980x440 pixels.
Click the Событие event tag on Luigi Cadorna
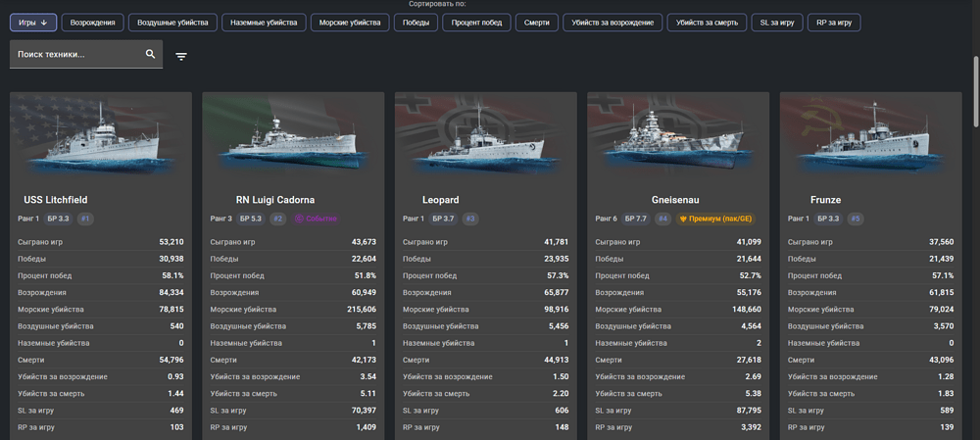[317, 219]
